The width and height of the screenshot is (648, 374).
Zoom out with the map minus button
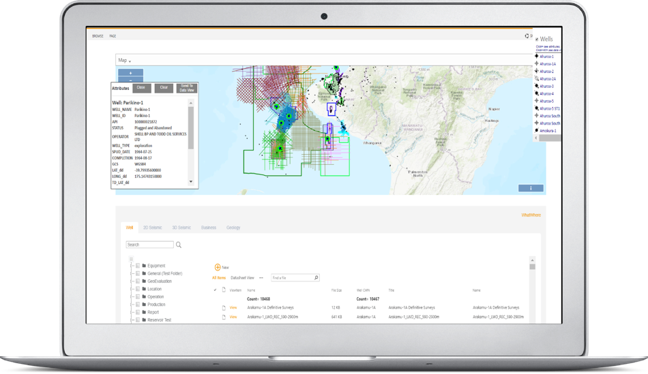tap(131, 80)
